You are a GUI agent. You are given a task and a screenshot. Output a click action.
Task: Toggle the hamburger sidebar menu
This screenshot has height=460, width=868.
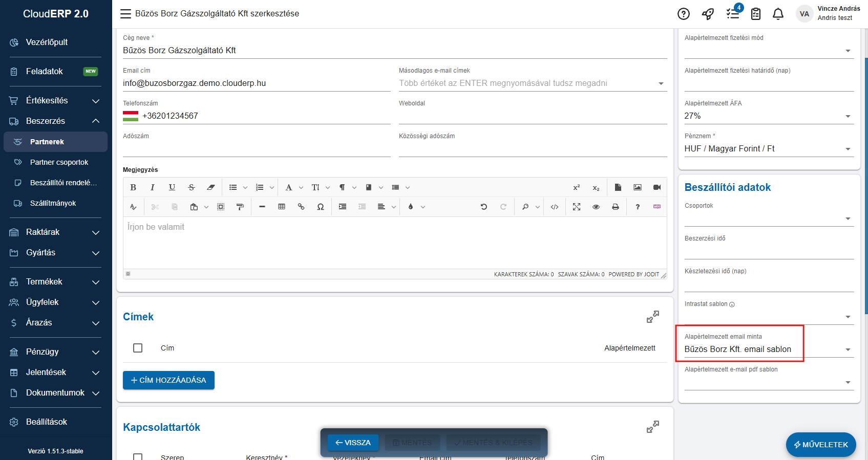125,14
